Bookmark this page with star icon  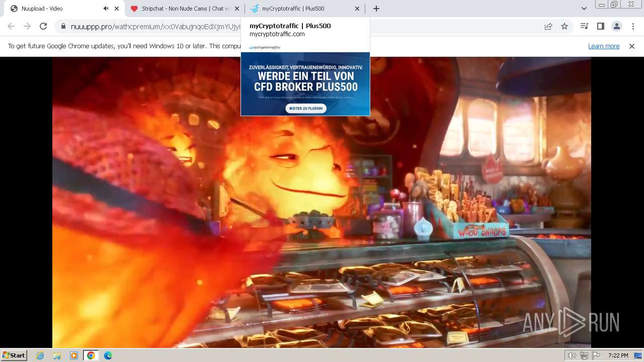point(565,27)
